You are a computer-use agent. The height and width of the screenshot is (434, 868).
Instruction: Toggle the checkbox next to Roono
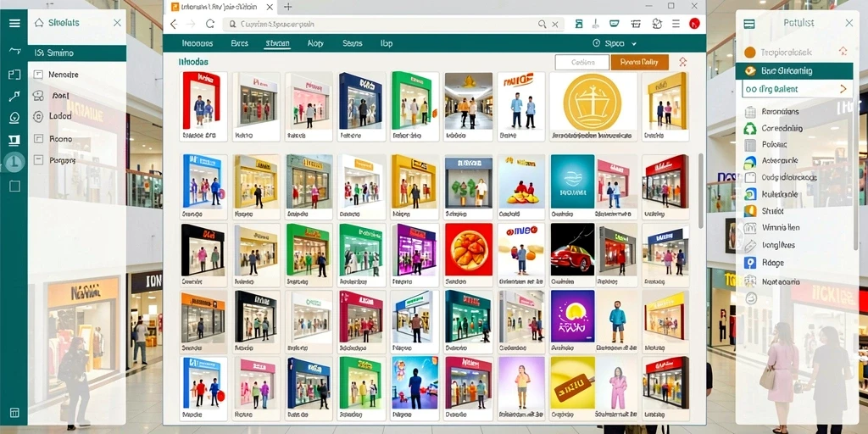click(x=38, y=139)
